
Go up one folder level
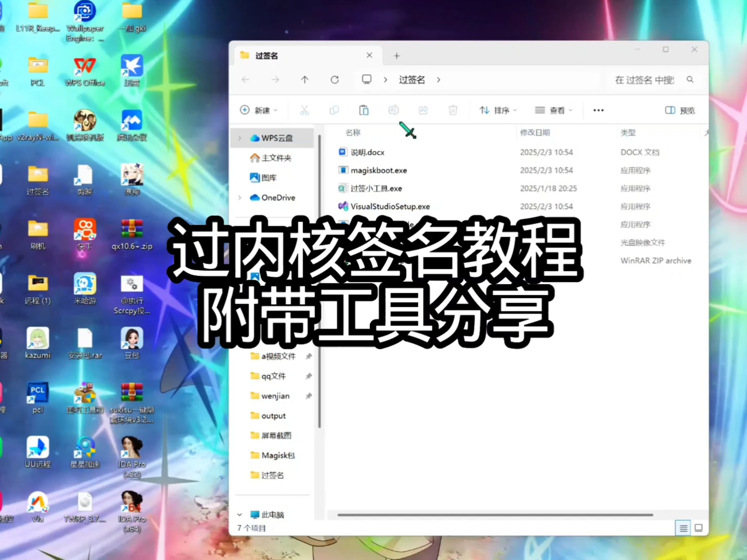pos(305,80)
